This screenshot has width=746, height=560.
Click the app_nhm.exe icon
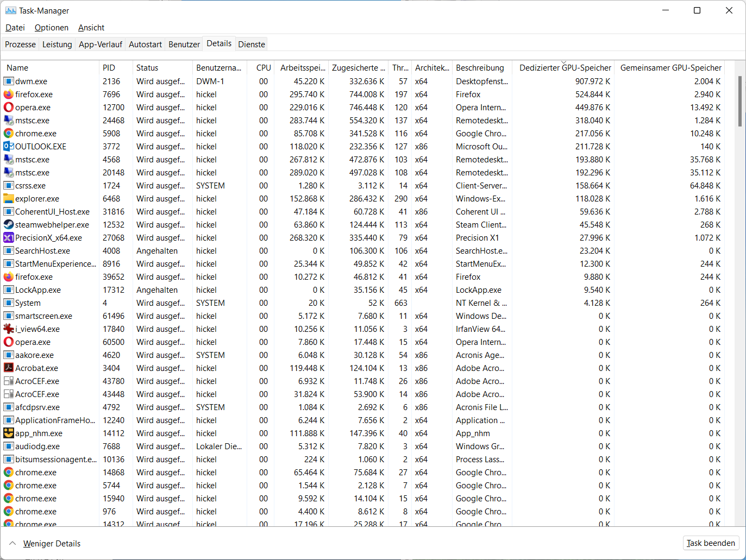9,433
